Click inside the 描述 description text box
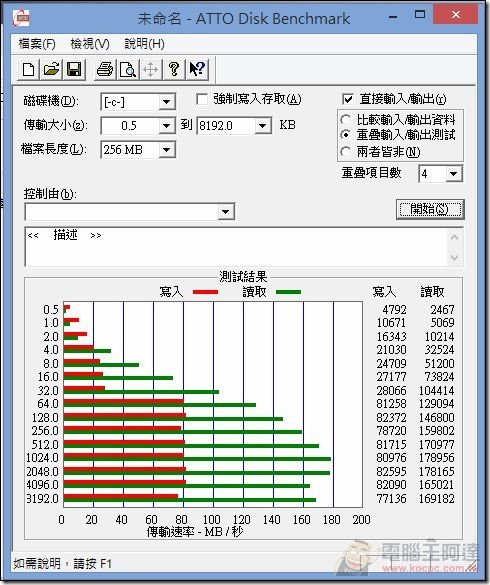 236,247
